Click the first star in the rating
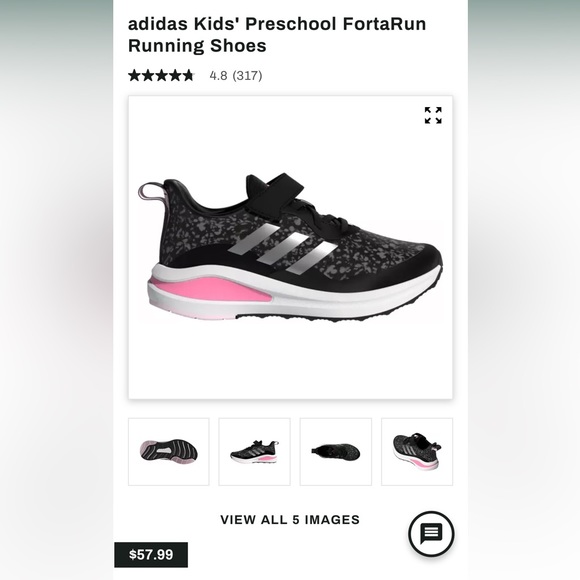Screen dimensions: 580x580 tap(134, 75)
